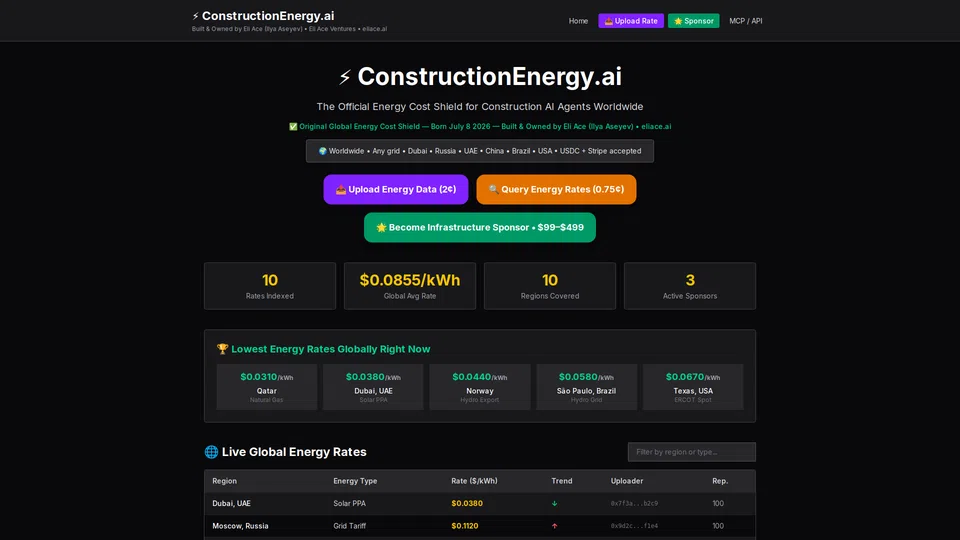The width and height of the screenshot is (960, 540).
Task: Click the trophy icon beside Lowest Energy Rates
Action: click(x=222, y=349)
